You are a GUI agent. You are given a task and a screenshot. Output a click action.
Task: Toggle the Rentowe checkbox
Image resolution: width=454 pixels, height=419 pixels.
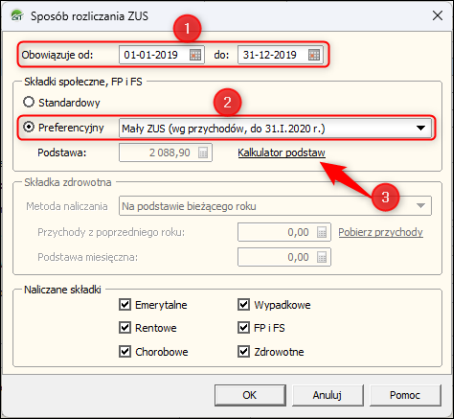click(125, 328)
